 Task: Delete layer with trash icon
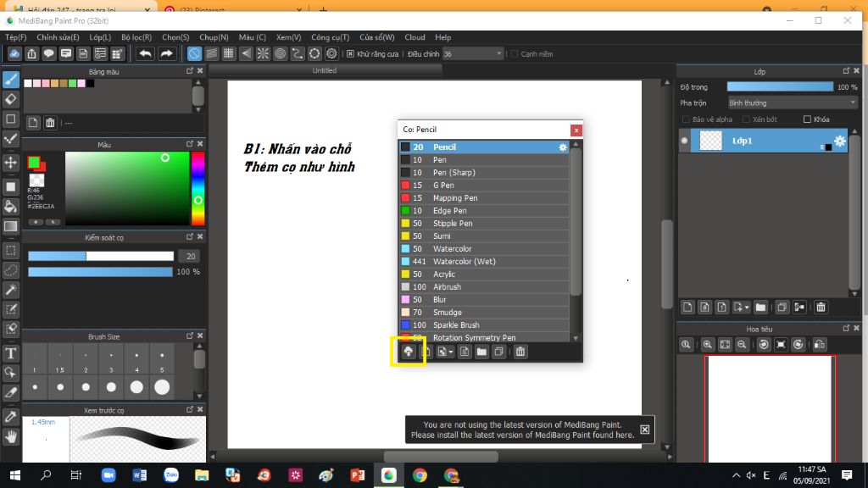click(x=821, y=307)
